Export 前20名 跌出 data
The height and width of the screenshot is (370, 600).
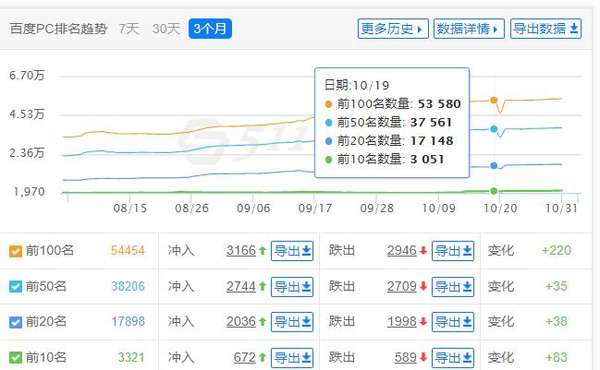(x=453, y=322)
